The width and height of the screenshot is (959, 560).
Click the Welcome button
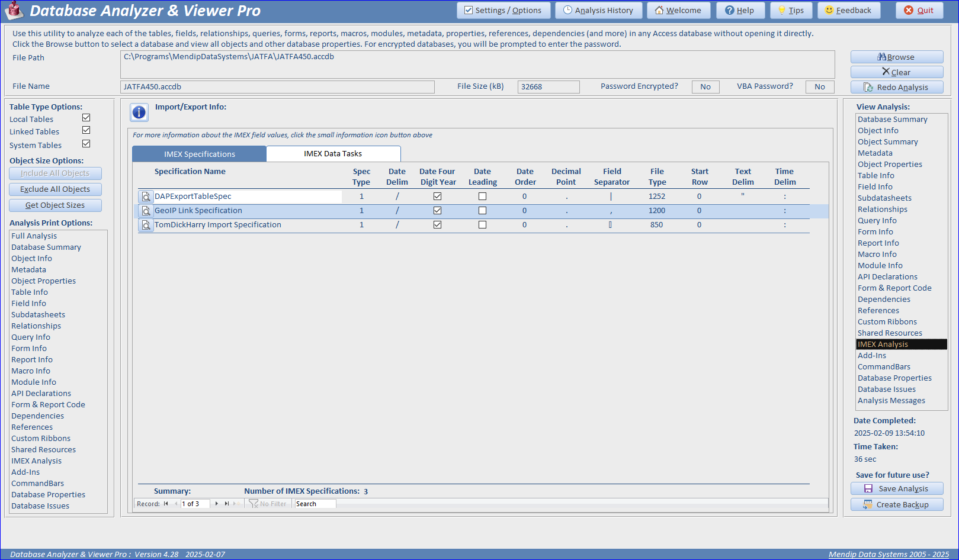coord(679,11)
